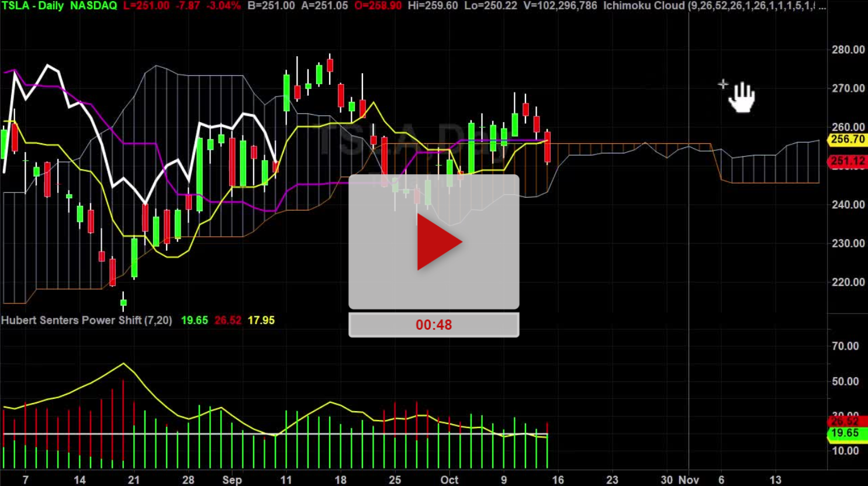Click the 280.00 price axis label
This screenshot has width=868, height=486.
point(848,50)
